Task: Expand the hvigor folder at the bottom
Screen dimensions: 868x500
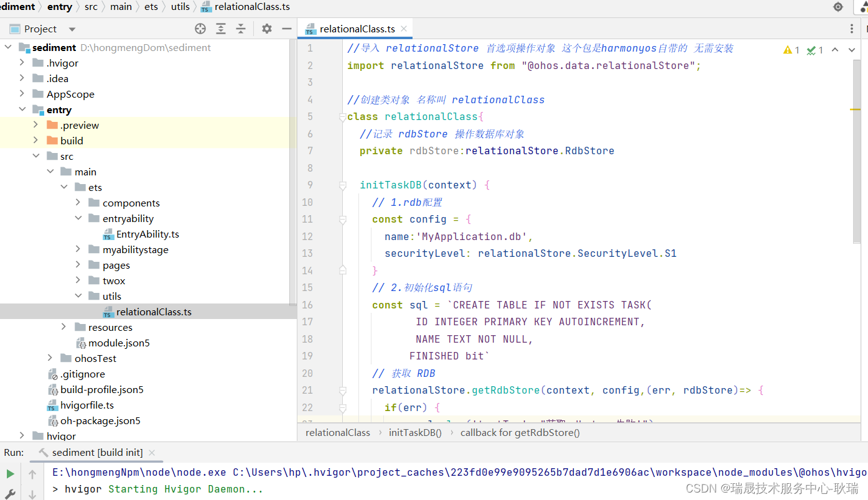Action: tap(22, 436)
